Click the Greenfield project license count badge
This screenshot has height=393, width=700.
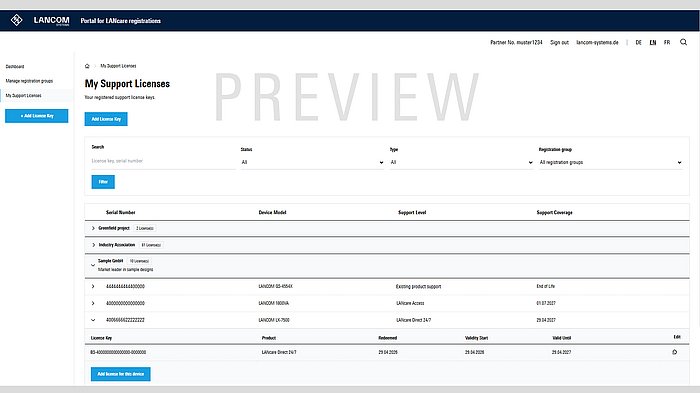pos(145,228)
